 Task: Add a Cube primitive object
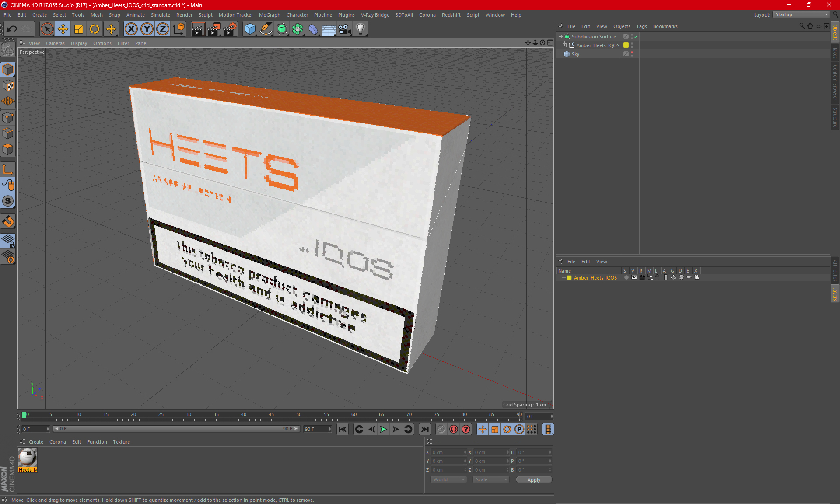(x=250, y=29)
